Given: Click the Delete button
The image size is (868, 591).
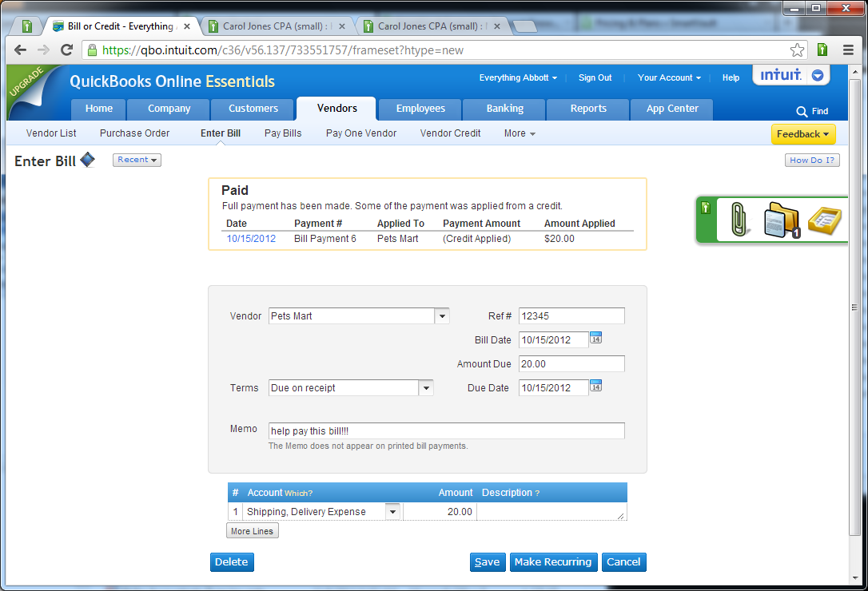Looking at the screenshot, I should click(x=232, y=562).
